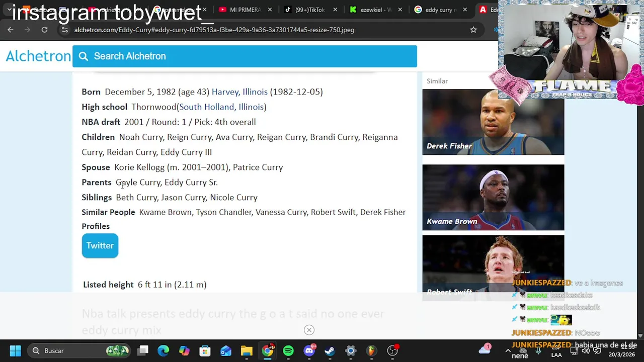This screenshot has width=644, height=362.
Task: Click the microphone tray icon
Action: click(x=538, y=350)
